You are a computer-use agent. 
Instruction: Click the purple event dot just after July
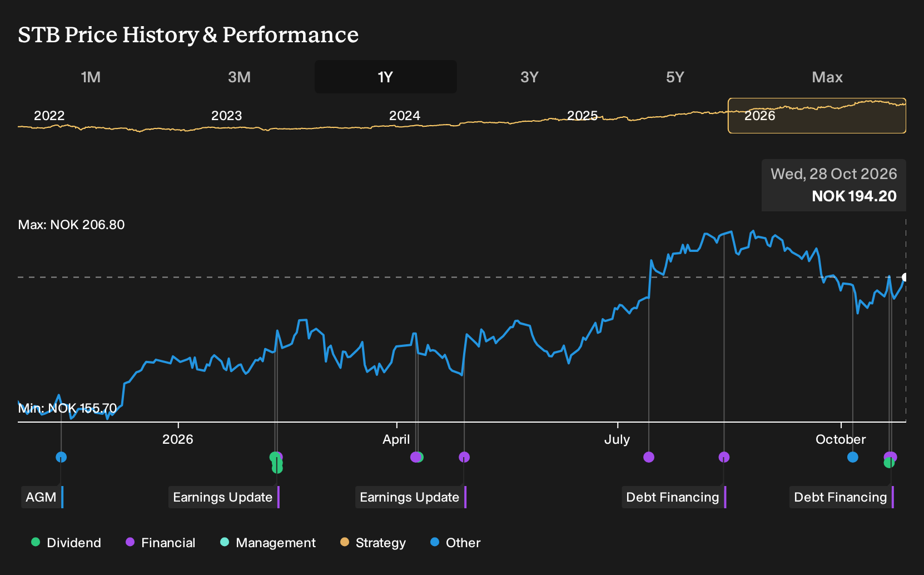[649, 457]
